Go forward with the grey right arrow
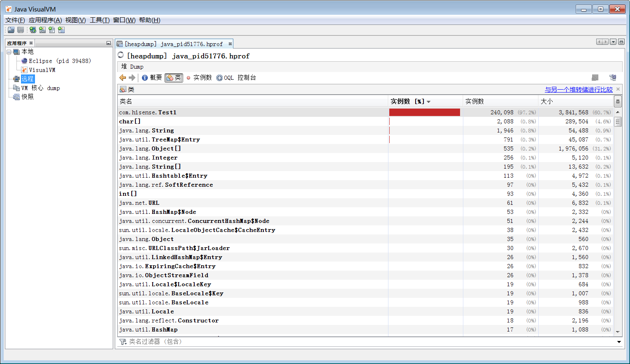630x364 pixels. click(x=132, y=78)
